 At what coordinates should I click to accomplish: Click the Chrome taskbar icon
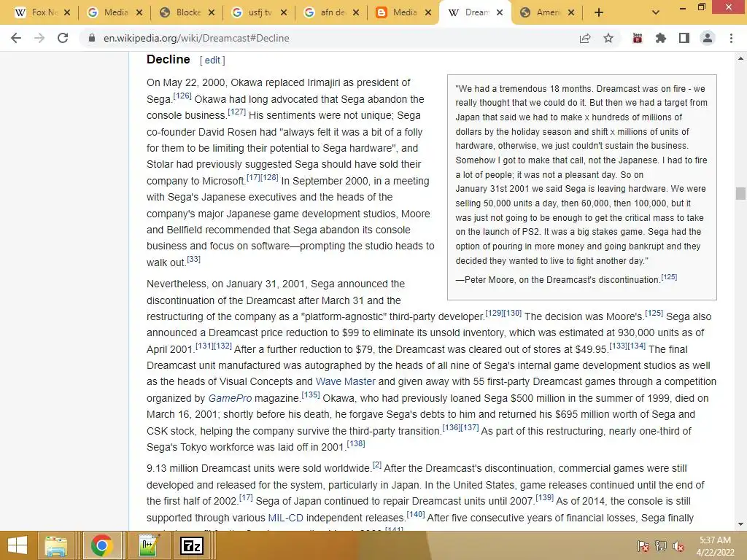(101, 545)
